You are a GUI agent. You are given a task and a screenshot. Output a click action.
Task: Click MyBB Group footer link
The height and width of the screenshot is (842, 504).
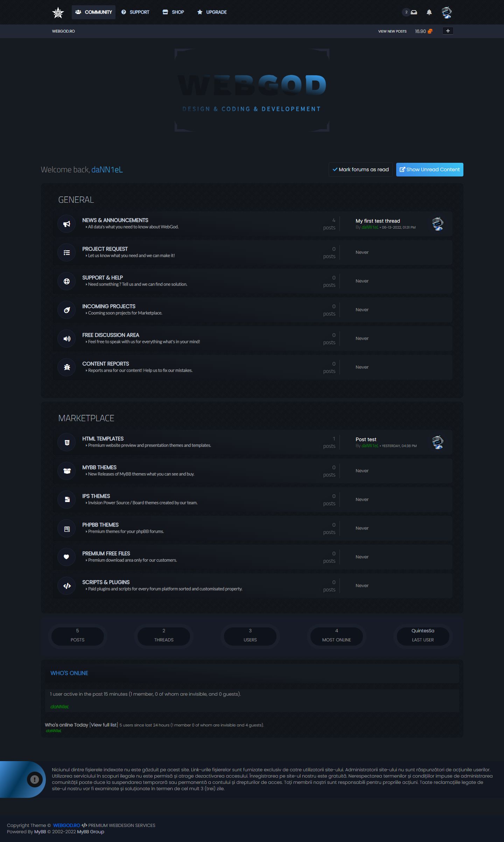(91, 831)
